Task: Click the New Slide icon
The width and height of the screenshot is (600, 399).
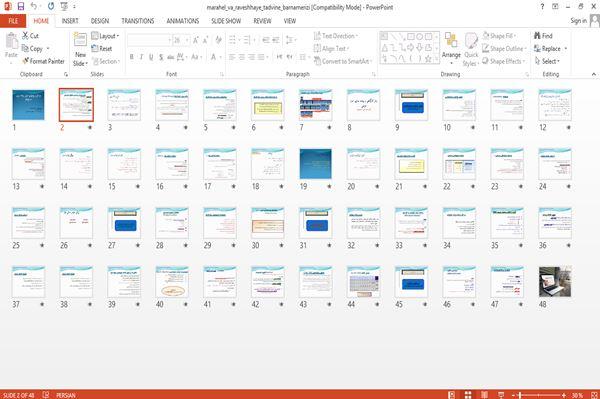Action: [80, 40]
